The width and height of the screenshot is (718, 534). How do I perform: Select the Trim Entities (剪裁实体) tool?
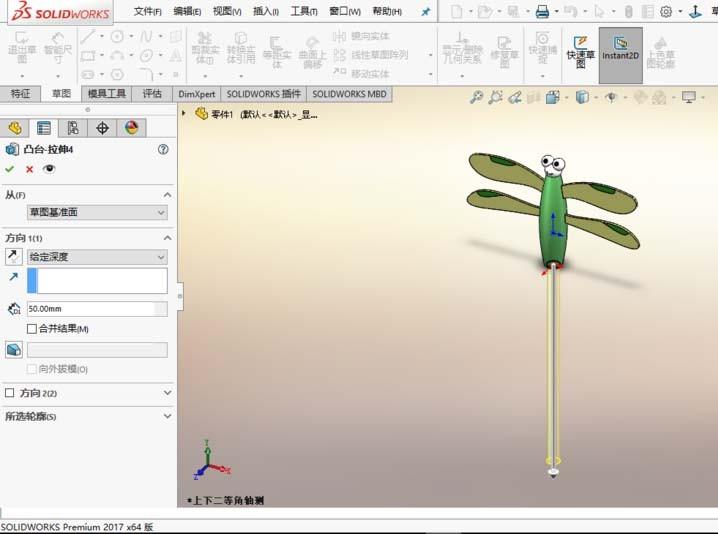pyautogui.click(x=205, y=48)
